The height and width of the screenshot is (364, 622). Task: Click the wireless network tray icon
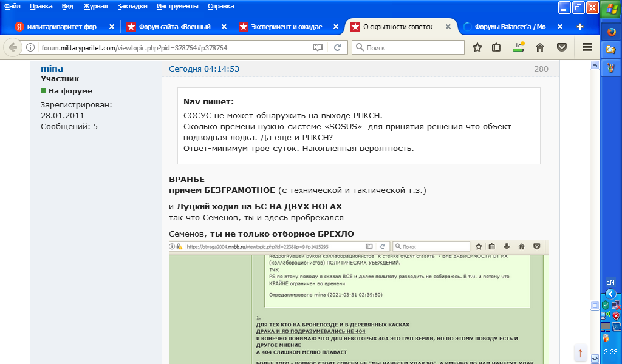[606, 315]
